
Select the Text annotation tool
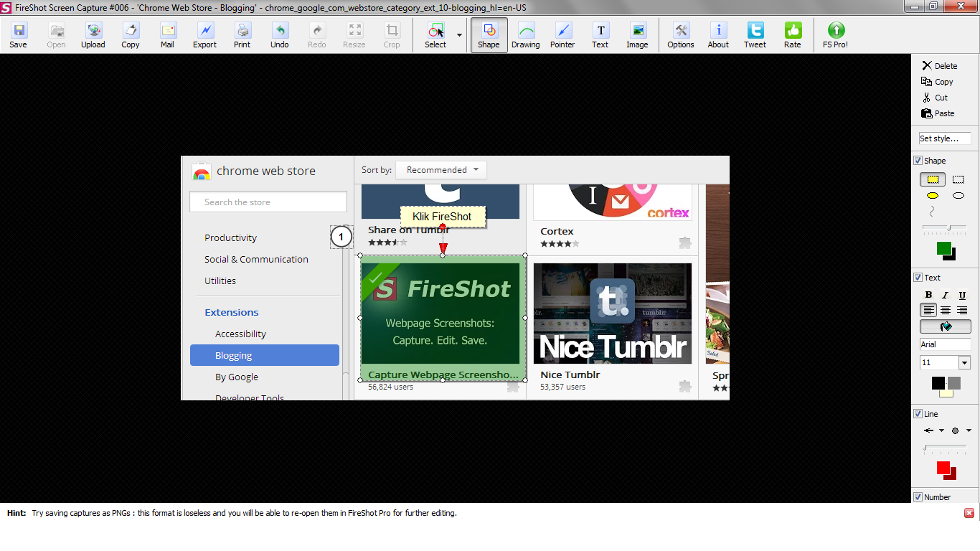click(x=600, y=34)
